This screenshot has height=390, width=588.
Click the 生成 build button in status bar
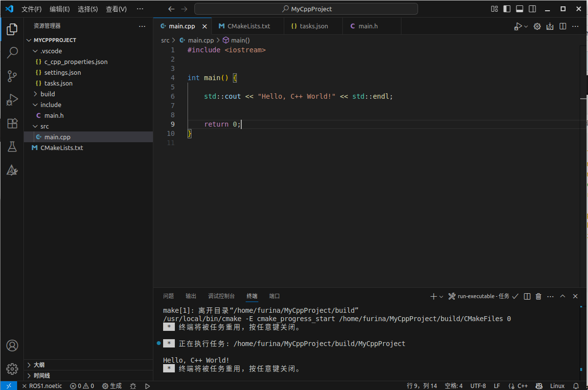[x=112, y=386]
